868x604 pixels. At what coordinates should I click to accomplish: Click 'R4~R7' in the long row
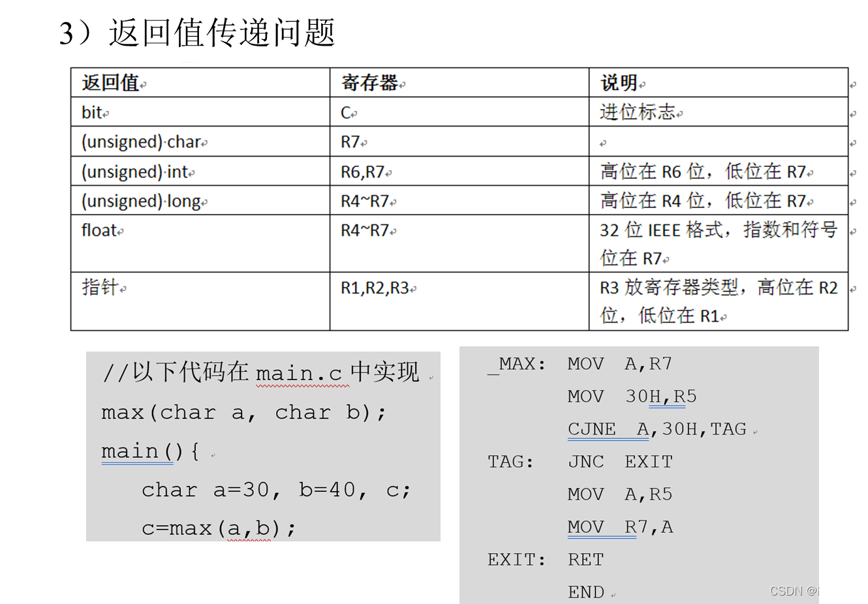click(459, 200)
